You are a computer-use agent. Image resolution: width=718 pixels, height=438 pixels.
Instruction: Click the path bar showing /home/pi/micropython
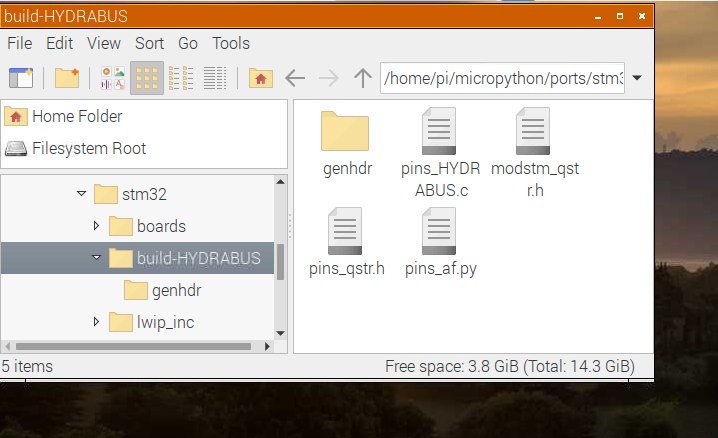tap(502, 78)
